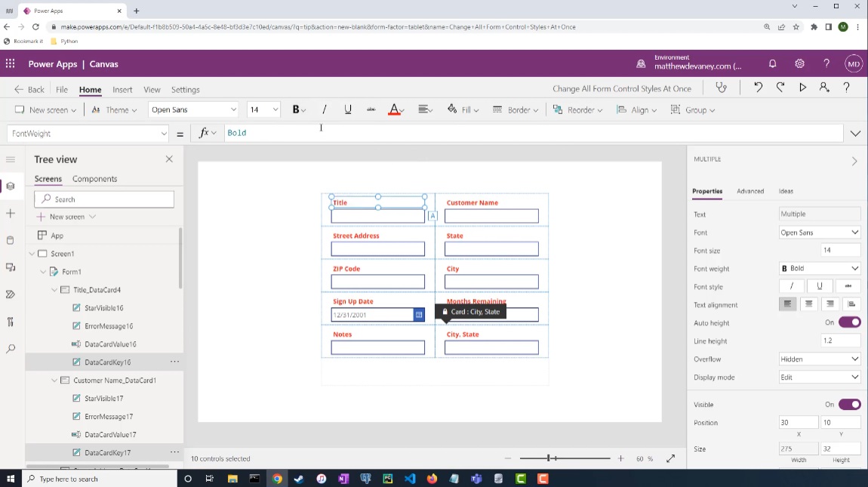Screen dimensions: 868x487
Task: Click the Undo icon in top bar
Action: coord(758,88)
